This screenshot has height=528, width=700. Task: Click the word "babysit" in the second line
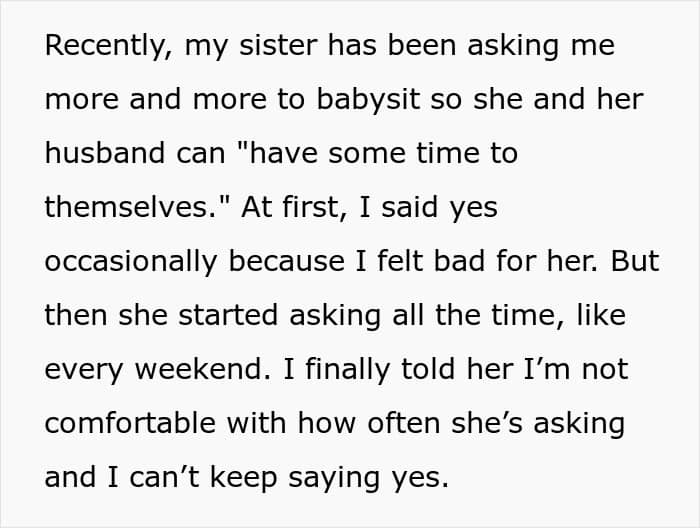coord(368,100)
